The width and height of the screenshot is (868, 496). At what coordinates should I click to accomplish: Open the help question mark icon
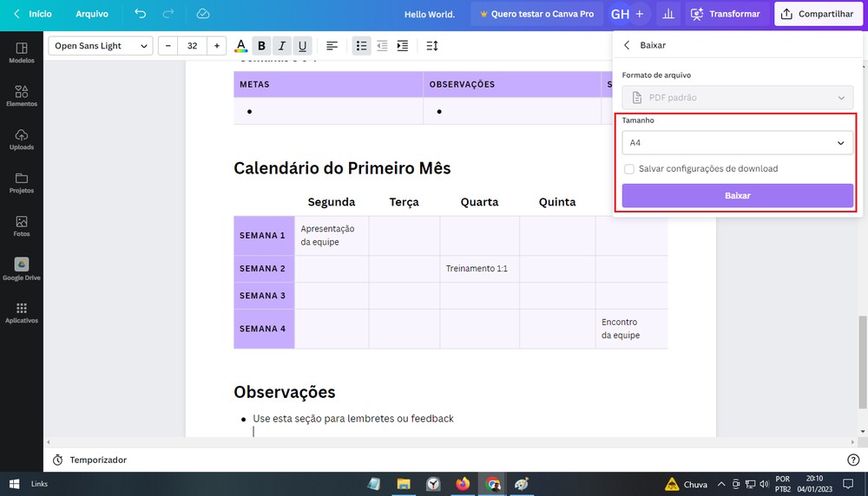coord(853,460)
